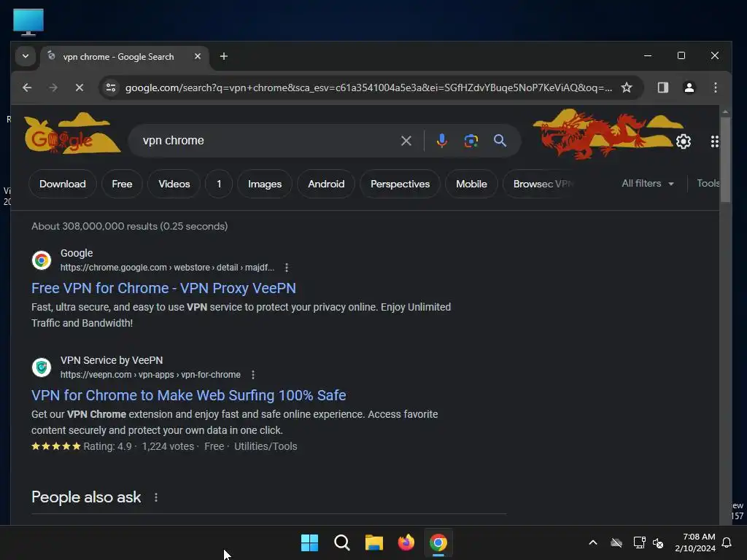
Task: Focus the address bar URL
Action: tap(368, 88)
